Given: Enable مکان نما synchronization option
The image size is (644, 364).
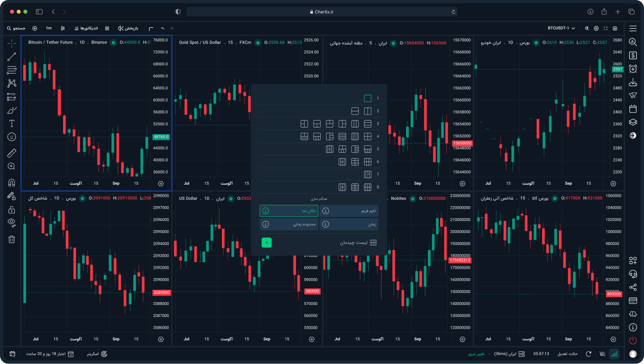Looking at the screenshot, I should click(289, 211).
